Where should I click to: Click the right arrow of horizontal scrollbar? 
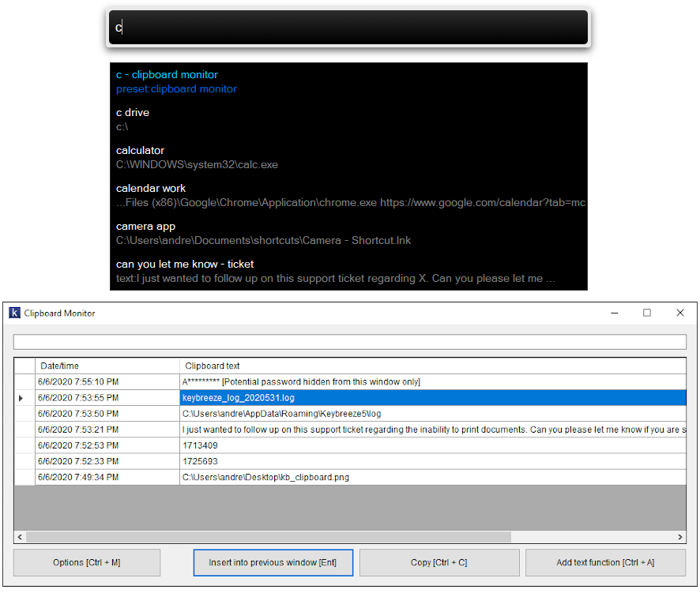point(680,537)
